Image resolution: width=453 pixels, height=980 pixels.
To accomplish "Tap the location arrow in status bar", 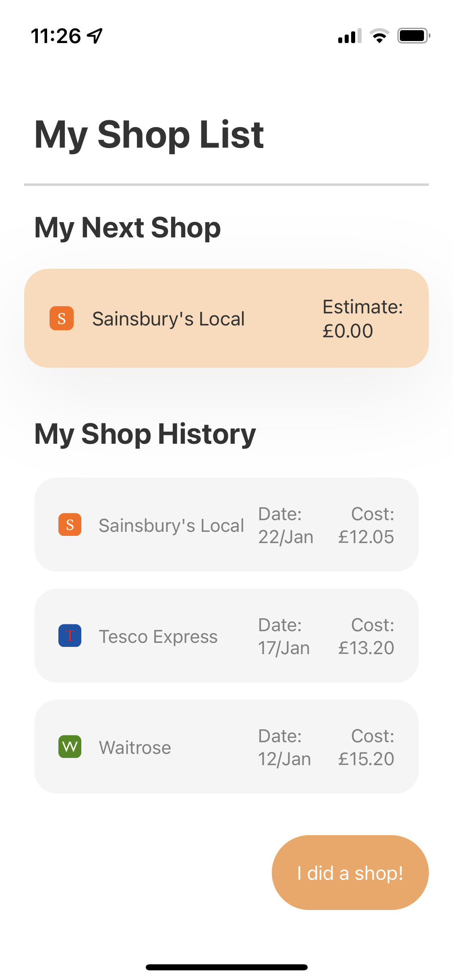I will 95,36.
